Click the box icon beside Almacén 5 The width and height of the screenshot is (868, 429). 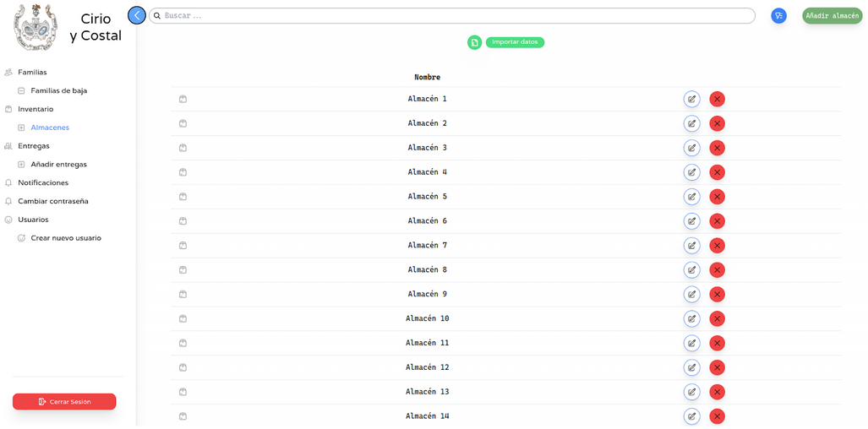pyautogui.click(x=183, y=197)
